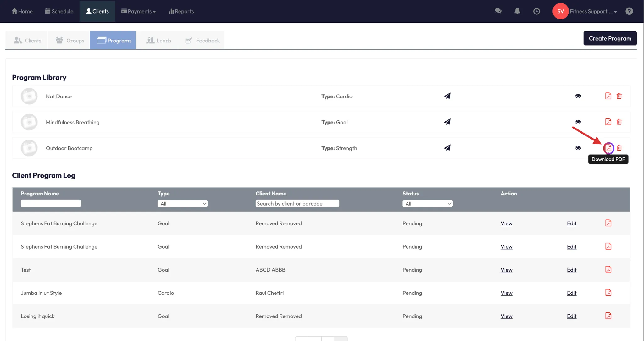
Task: Click Edit link for Test program
Action: [x=571, y=270]
